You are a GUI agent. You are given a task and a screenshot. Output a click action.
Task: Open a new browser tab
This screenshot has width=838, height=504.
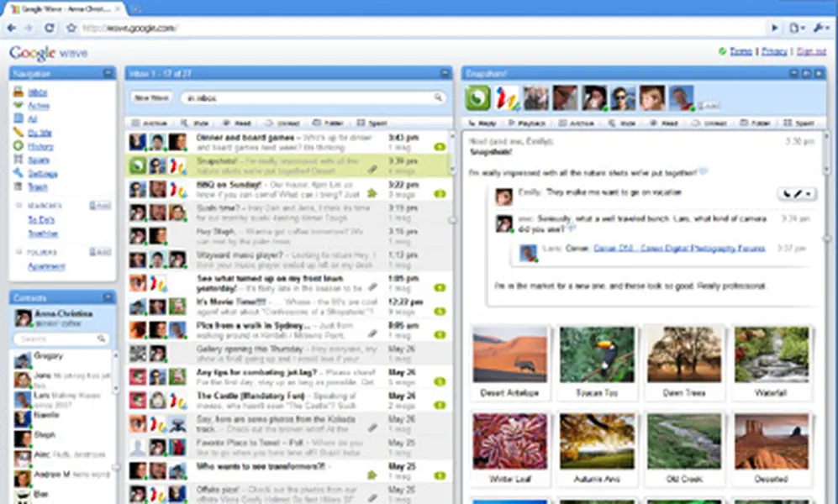[136, 9]
